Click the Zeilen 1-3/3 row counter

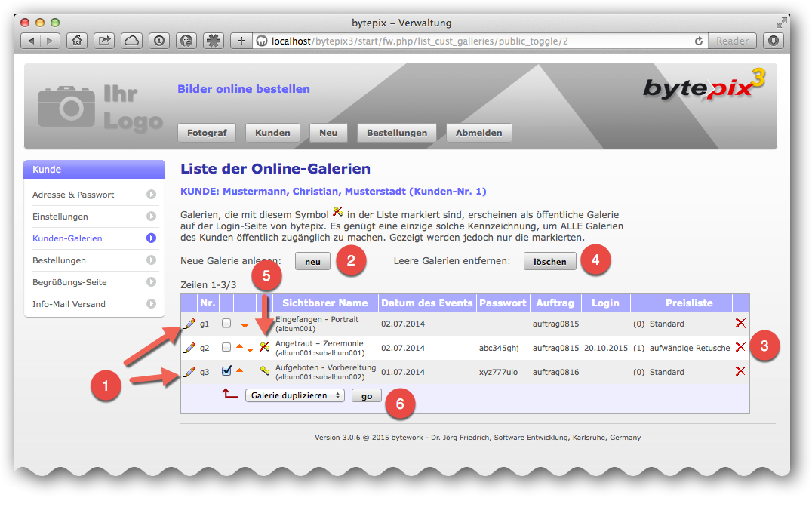coord(208,284)
